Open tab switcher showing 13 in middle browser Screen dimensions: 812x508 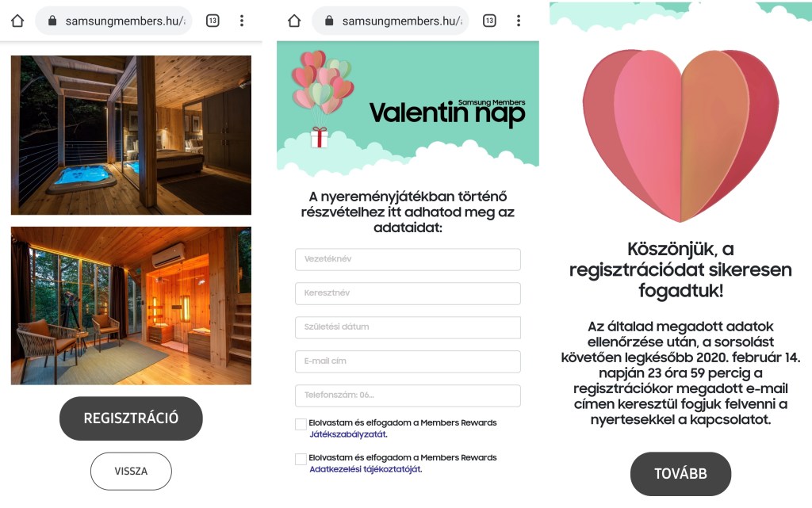coord(489,21)
